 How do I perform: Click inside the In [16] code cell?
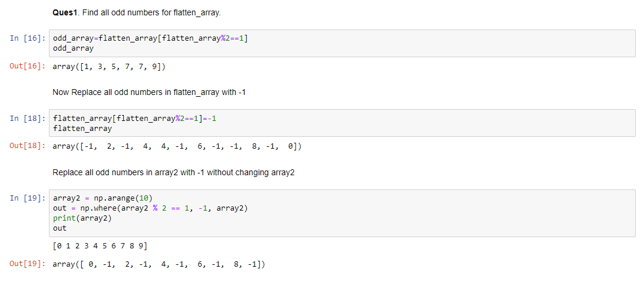tap(342, 43)
